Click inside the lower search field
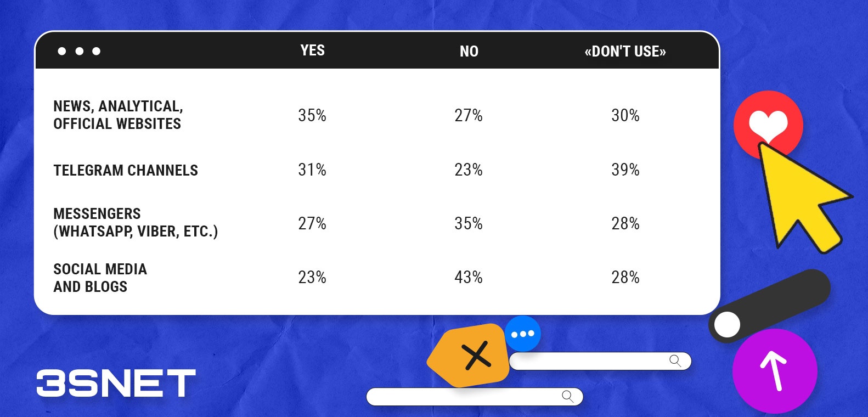The width and height of the screenshot is (868, 417). coord(461,397)
